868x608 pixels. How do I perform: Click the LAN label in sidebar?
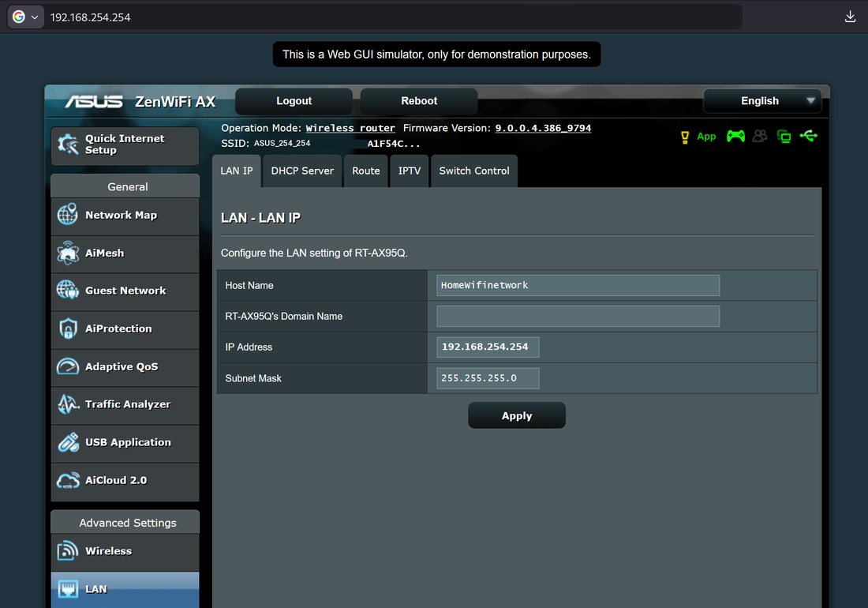[95, 589]
